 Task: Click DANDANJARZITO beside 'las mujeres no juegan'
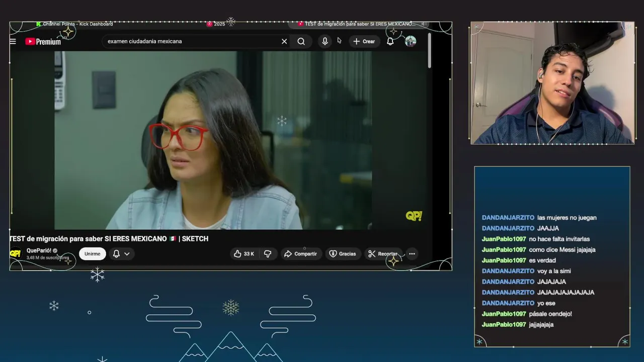508,218
